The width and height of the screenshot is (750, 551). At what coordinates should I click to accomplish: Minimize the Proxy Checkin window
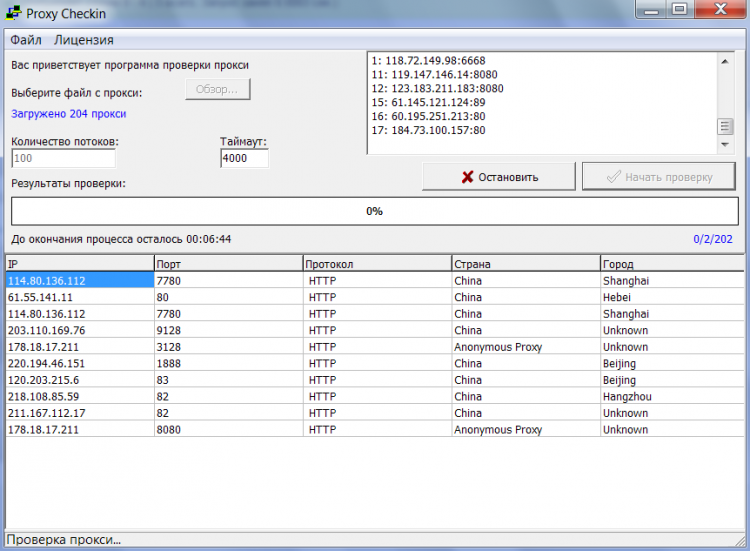[x=651, y=10]
